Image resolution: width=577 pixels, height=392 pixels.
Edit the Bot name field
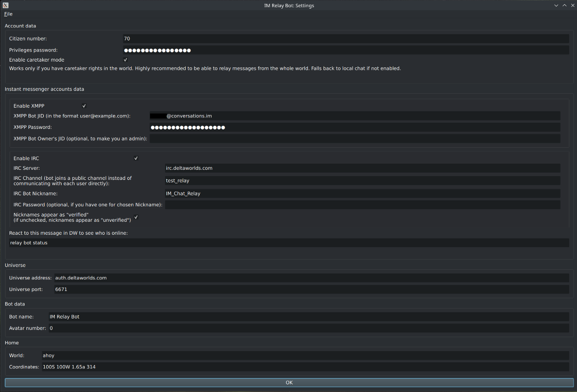point(308,317)
